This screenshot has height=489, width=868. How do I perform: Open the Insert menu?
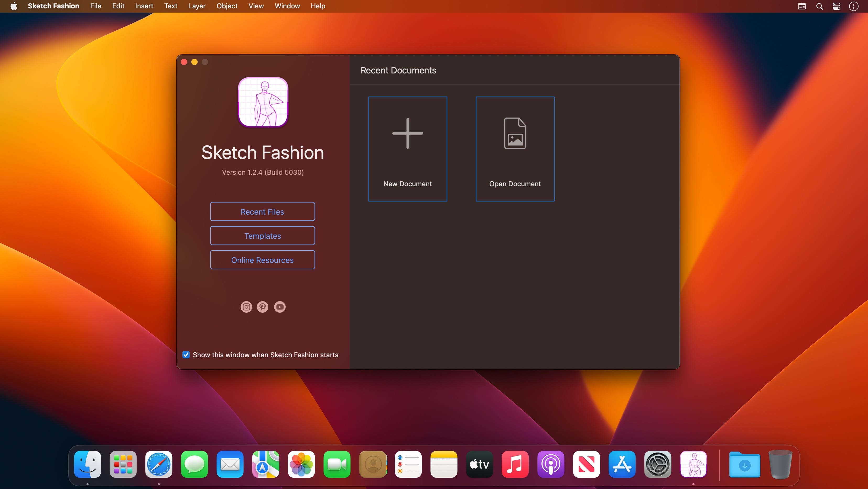pos(144,6)
